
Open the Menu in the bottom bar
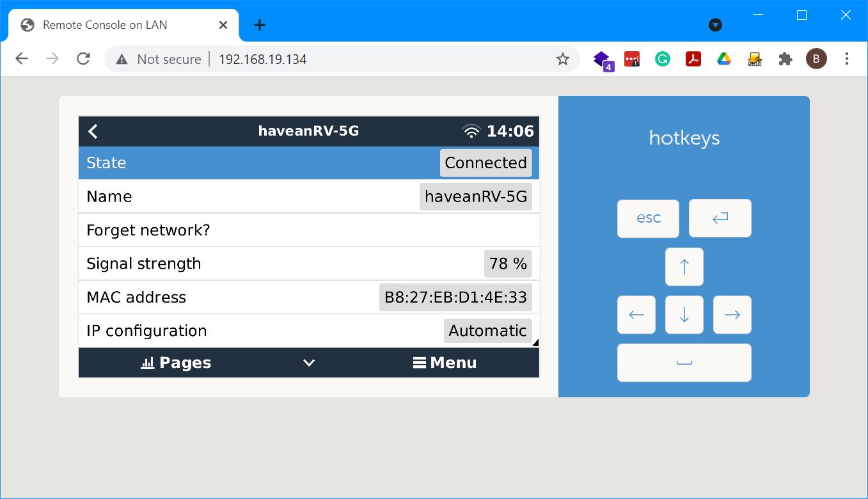pyautogui.click(x=445, y=363)
